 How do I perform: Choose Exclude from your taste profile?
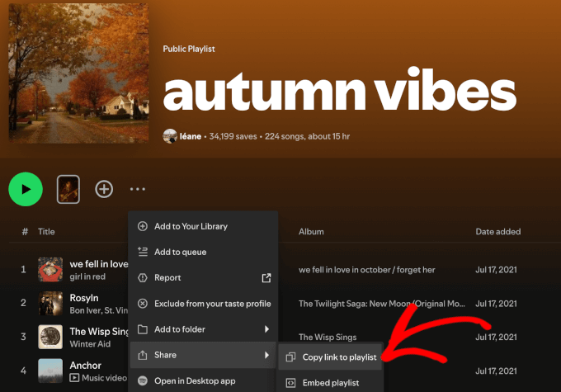coord(212,304)
